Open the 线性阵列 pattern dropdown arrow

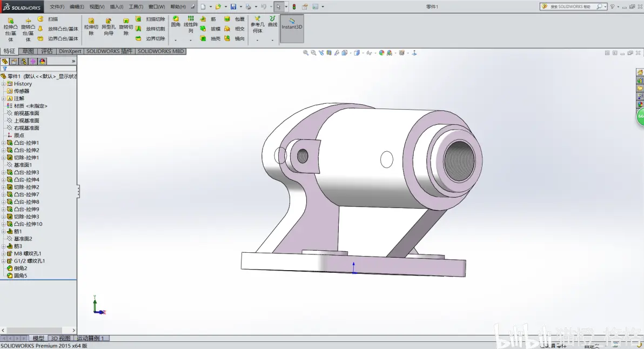(x=191, y=40)
